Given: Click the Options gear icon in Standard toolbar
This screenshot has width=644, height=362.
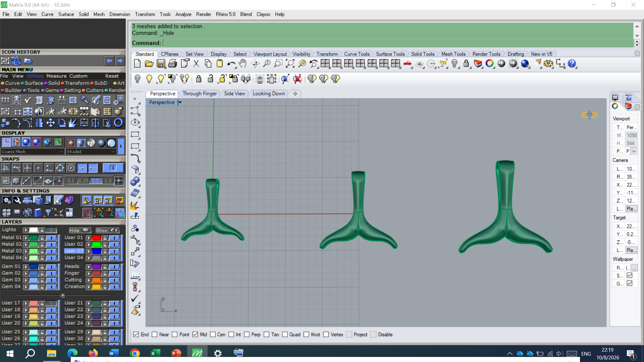Looking at the screenshot, I should [548, 64].
